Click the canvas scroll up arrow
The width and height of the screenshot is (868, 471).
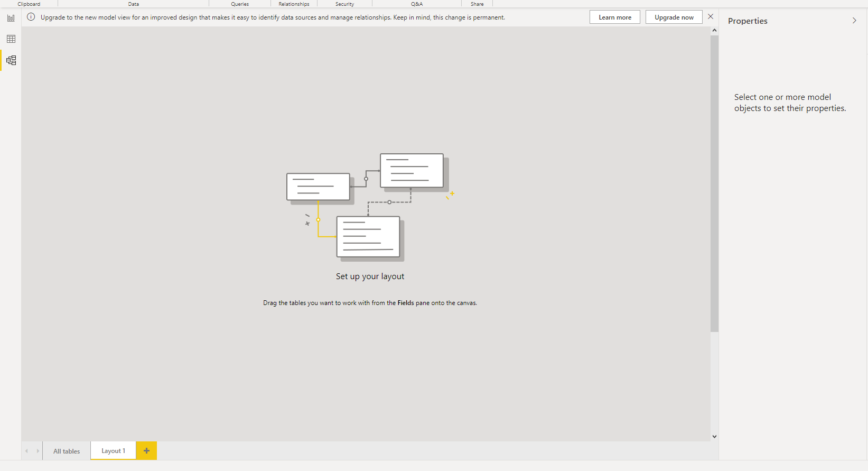(714, 31)
